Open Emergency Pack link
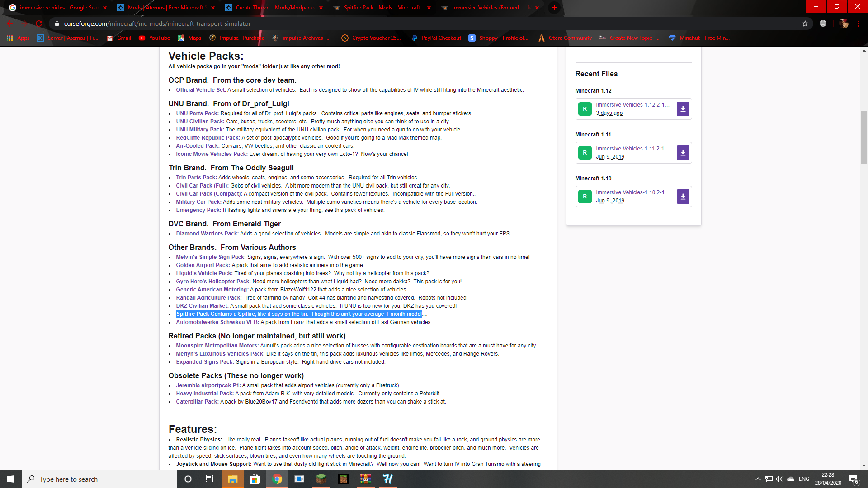Screen dimensions: 868x488 (x=198, y=210)
